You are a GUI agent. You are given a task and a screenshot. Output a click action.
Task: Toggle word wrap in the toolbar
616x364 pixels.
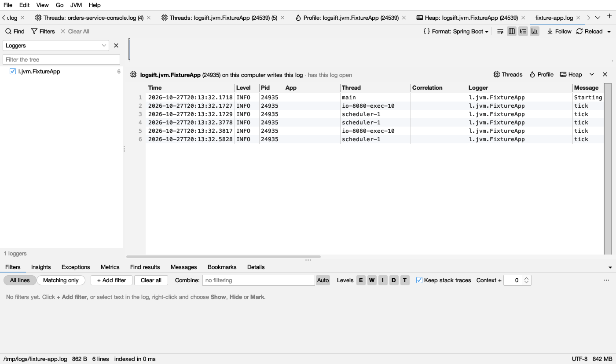pyautogui.click(x=500, y=32)
